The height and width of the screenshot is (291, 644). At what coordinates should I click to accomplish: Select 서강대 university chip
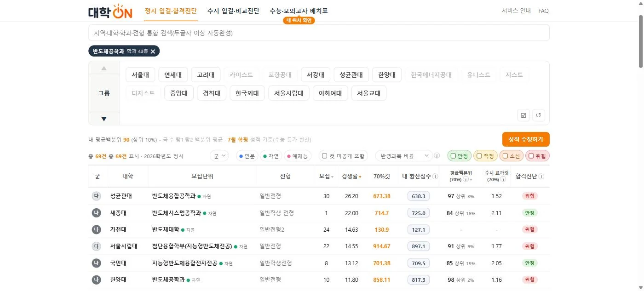pyautogui.click(x=316, y=74)
